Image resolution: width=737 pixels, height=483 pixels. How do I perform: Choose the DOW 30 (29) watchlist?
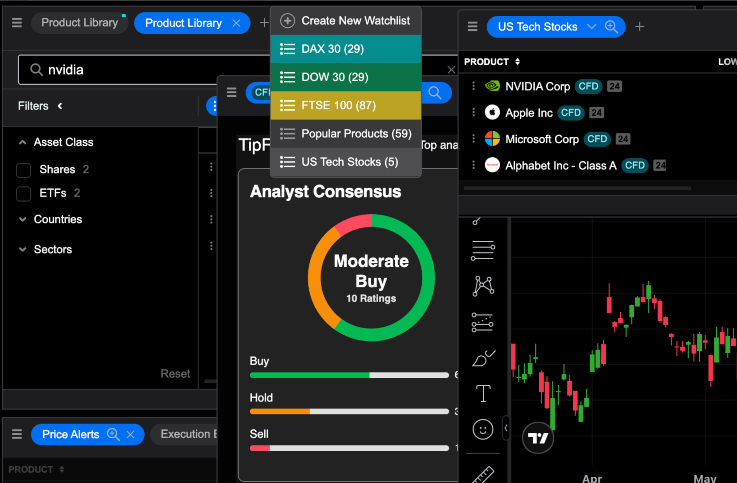click(x=345, y=77)
